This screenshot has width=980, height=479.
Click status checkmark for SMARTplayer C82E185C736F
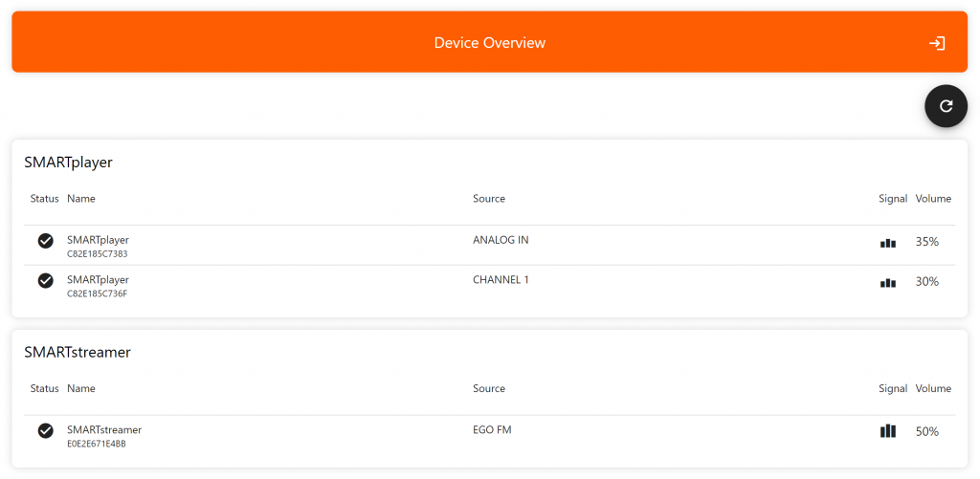(x=45, y=281)
